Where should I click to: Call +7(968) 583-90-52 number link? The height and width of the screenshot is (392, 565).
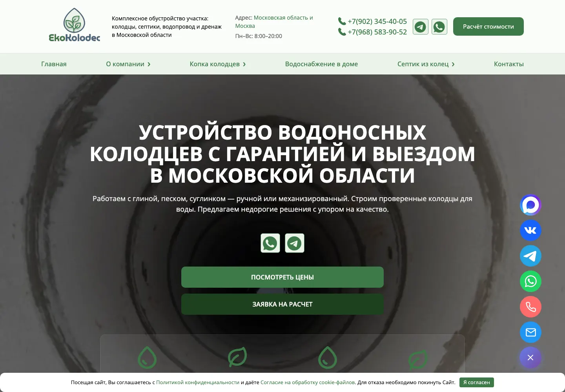pos(377,32)
